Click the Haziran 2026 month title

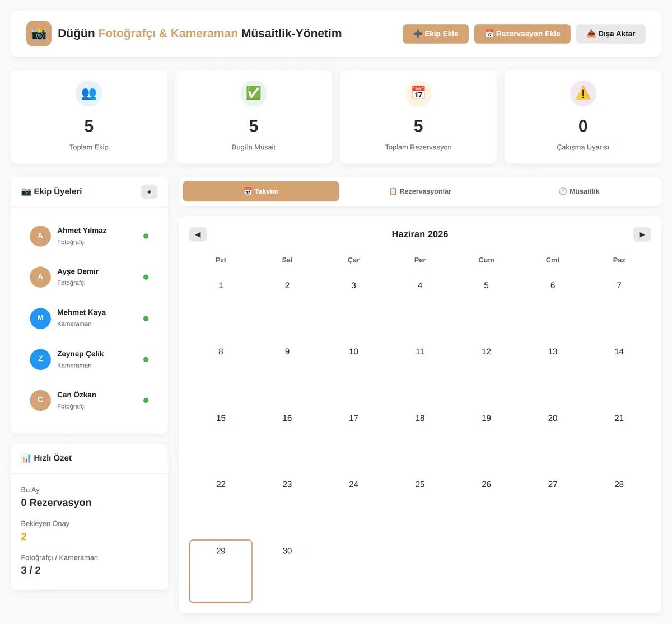coord(420,234)
